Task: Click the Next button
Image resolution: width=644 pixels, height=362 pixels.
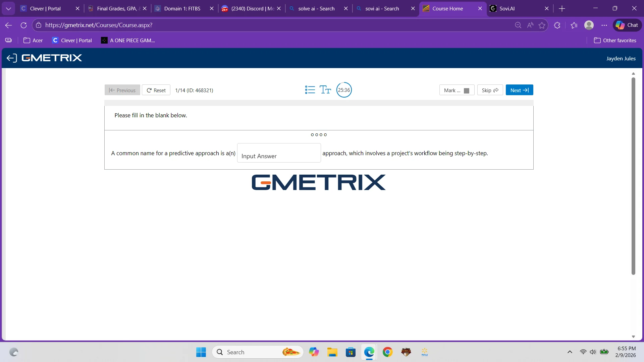Action: (519, 90)
